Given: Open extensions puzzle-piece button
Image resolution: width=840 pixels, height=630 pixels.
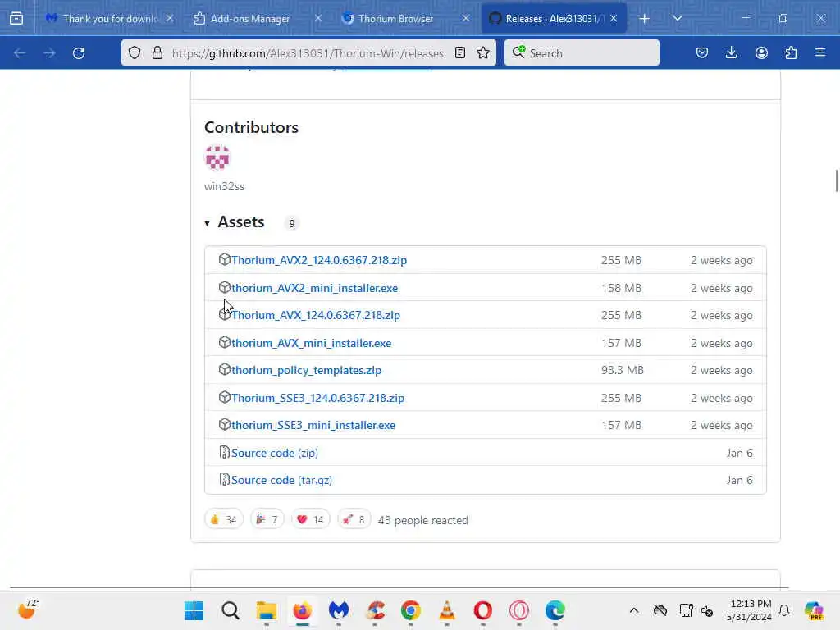Looking at the screenshot, I should [791, 52].
